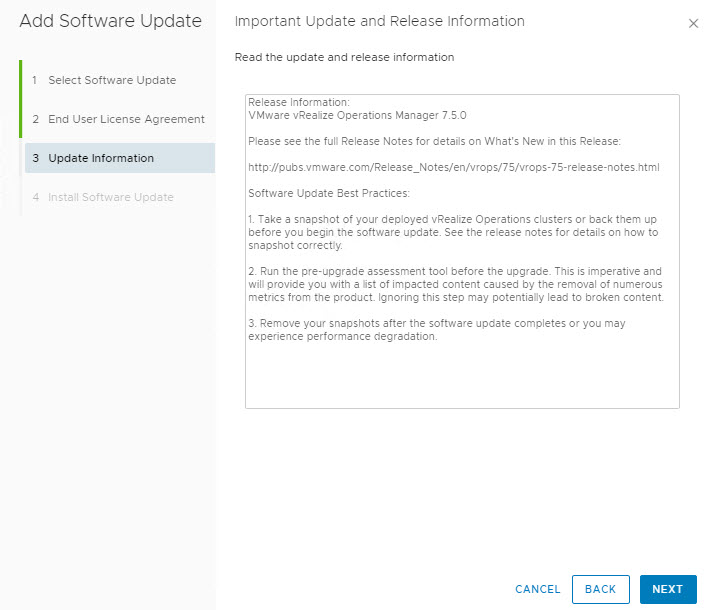The height and width of the screenshot is (610, 714).
Task: Click the 'Read the update and release information' subtitle
Action: click(344, 57)
